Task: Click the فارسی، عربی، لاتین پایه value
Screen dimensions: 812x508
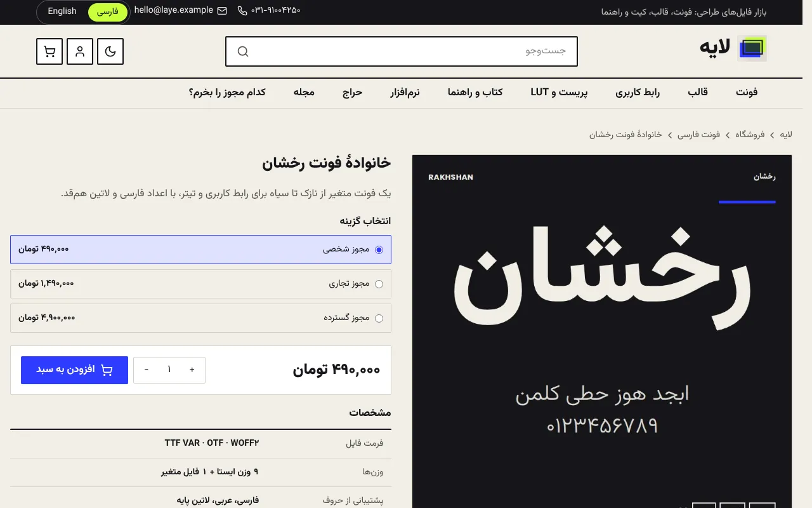Action: (x=218, y=500)
